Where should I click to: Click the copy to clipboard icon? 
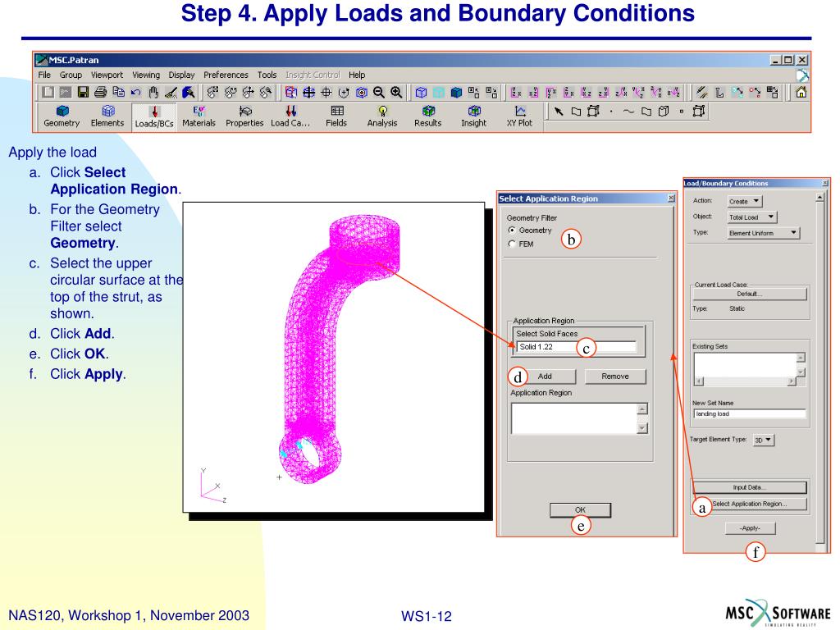coord(118,92)
